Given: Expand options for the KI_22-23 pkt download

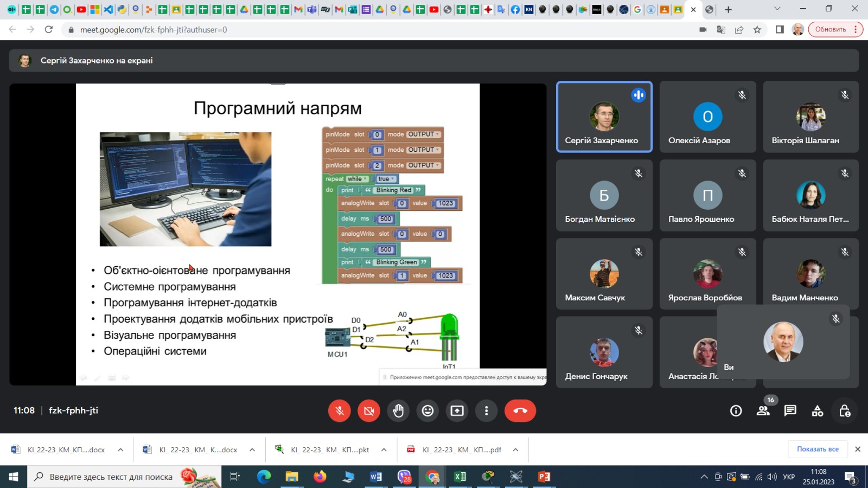Looking at the screenshot, I should point(384,450).
